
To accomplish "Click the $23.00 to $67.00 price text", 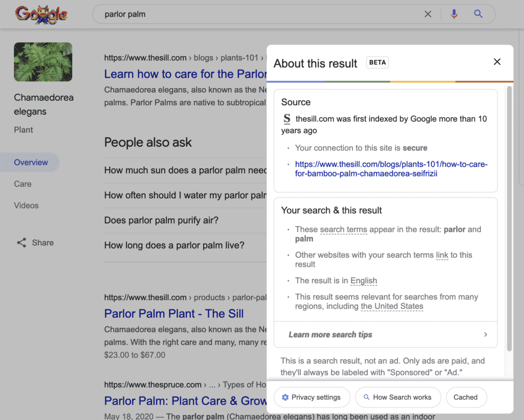I will pos(135,355).
